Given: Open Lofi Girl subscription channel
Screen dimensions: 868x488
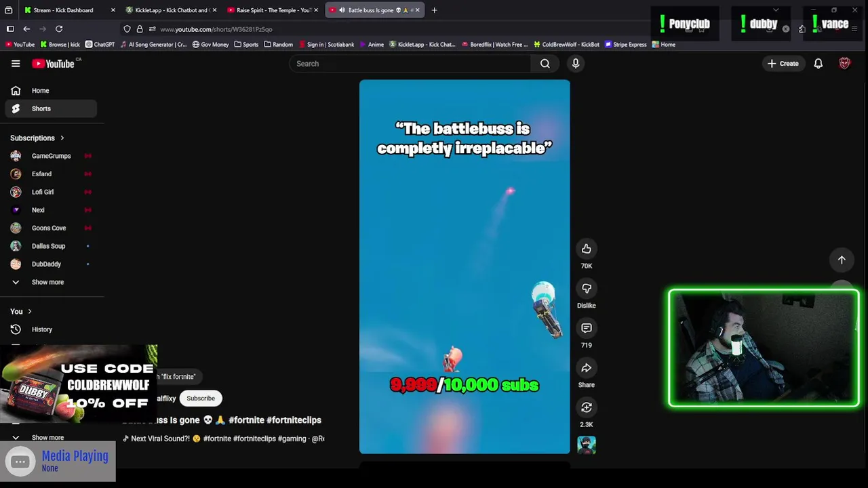Looking at the screenshot, I should (51, 192).
